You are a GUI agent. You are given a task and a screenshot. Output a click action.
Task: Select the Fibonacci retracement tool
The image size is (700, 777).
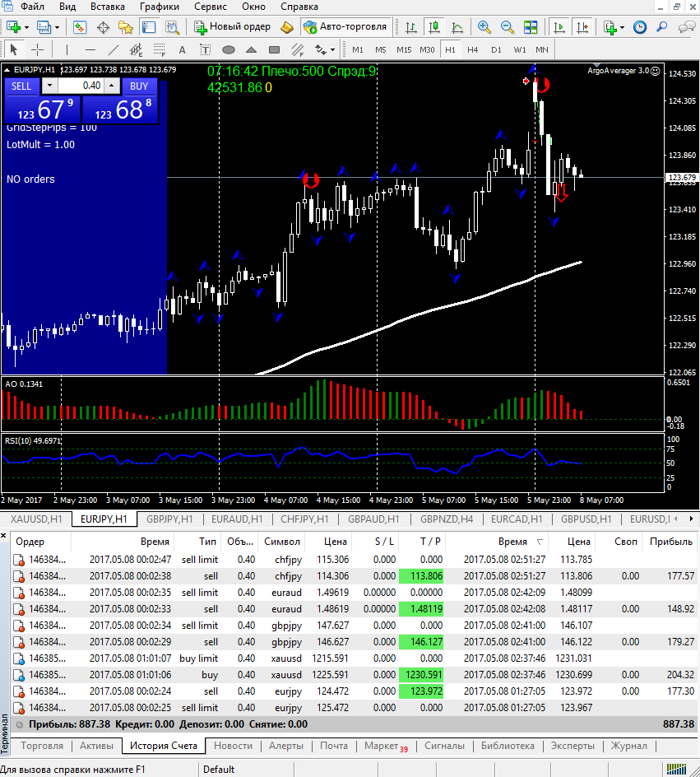(x=160, y=49)
